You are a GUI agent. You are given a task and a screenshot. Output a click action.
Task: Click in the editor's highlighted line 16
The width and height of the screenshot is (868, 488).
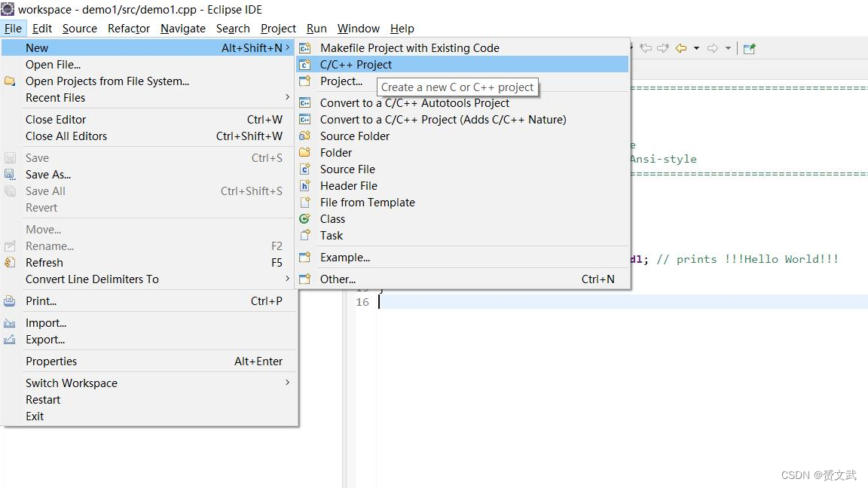point(623,301)
